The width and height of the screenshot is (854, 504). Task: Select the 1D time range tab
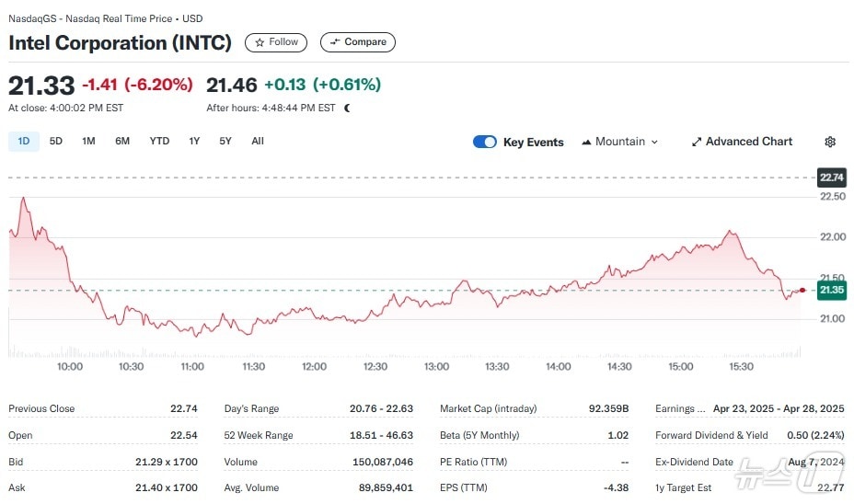tap(24, 142)
